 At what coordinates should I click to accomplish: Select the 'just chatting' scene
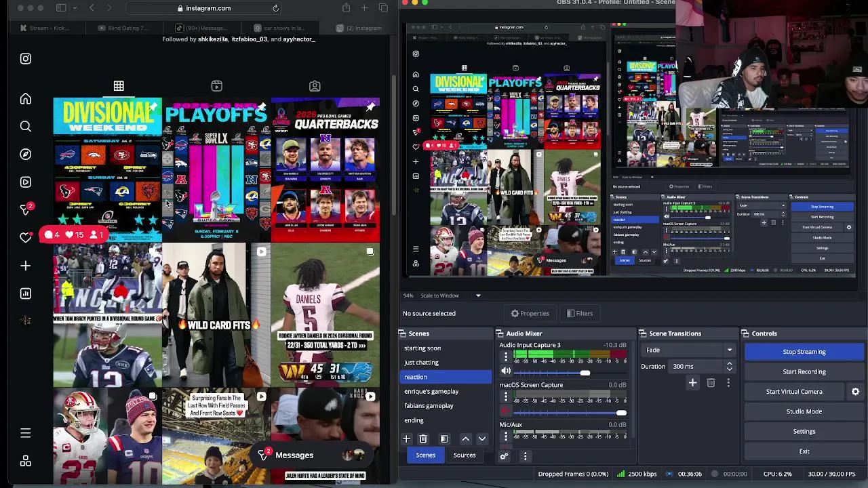[x=422, y=363]
